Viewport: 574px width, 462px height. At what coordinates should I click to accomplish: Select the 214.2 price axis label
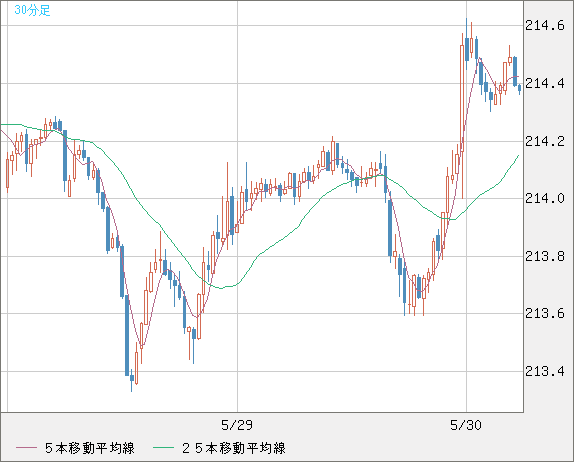tap(545, 141)
